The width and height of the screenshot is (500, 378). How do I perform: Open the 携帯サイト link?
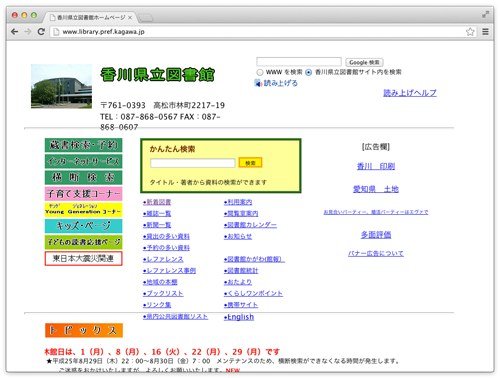pyautogui.click(x=241, y=305)
